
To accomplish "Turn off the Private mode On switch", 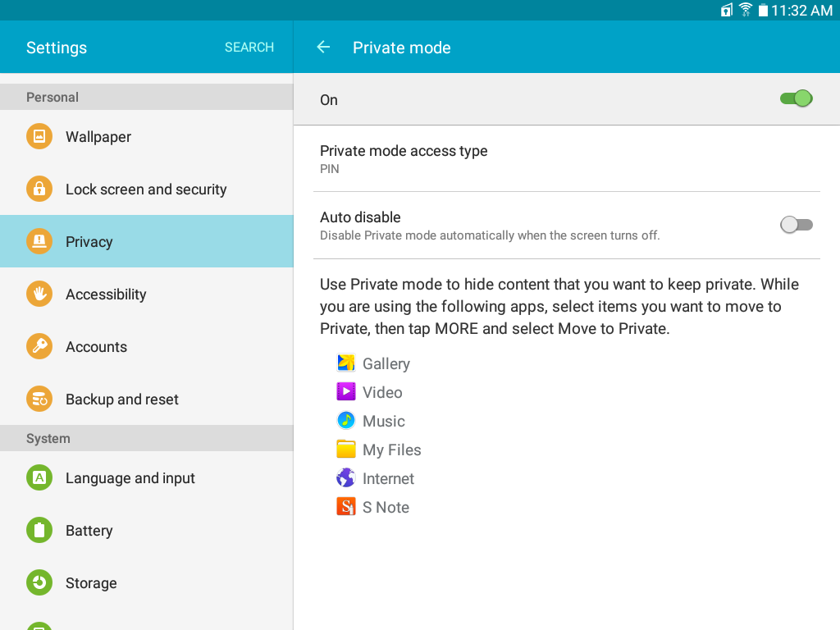I will (796, 98).
